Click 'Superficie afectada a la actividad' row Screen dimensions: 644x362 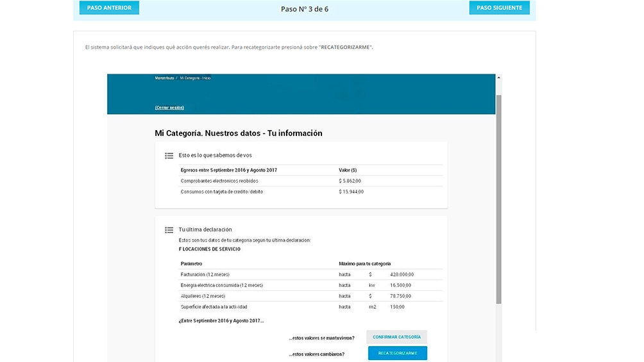click(x=311, y=307)
